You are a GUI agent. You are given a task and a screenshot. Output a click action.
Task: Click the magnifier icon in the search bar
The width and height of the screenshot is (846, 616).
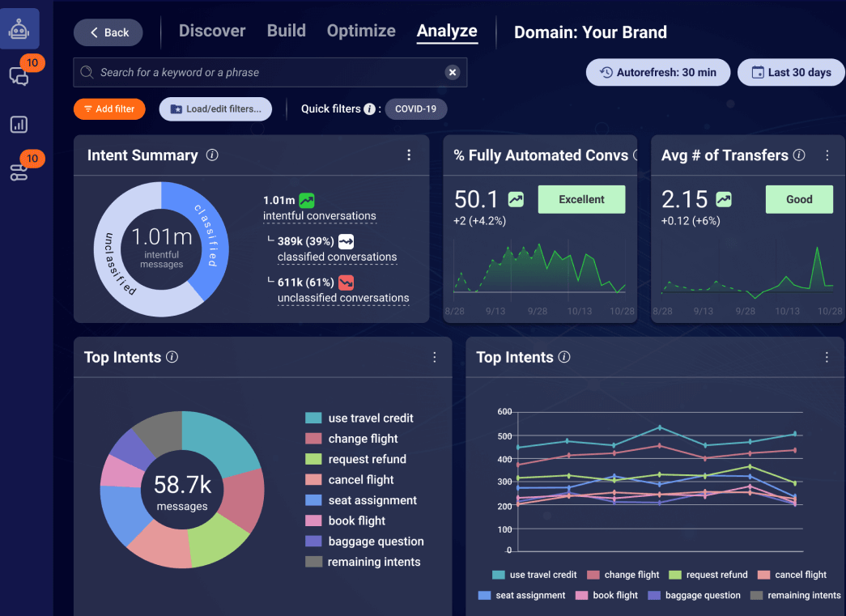coord(86,72)
